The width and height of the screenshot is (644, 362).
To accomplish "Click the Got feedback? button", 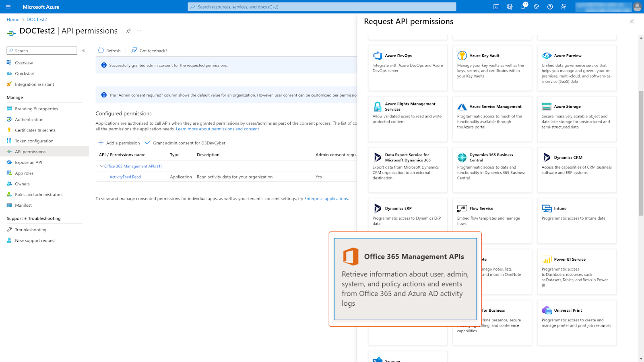I will [x=149, y=51].
